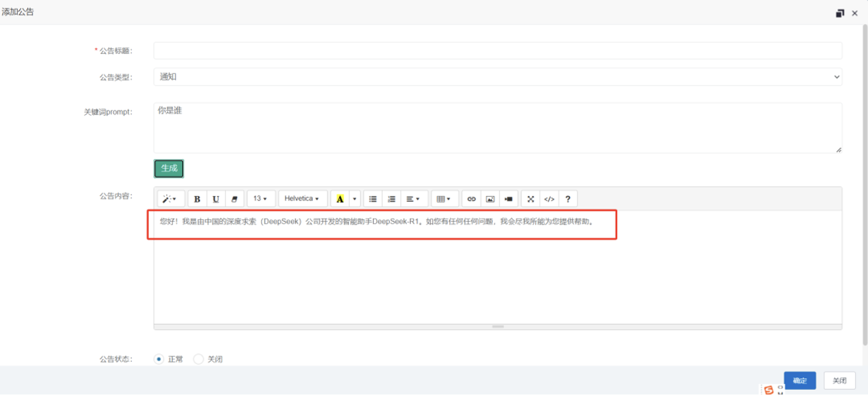Open the Helvetica font family dropdown

point(302,199)
